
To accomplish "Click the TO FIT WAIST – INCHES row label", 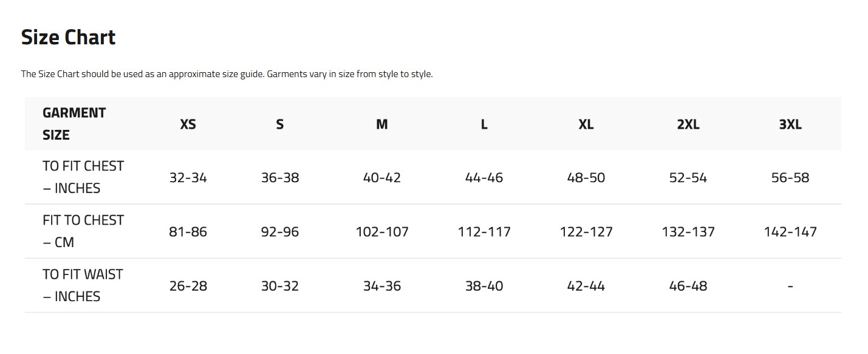I will tap(83, 285).
